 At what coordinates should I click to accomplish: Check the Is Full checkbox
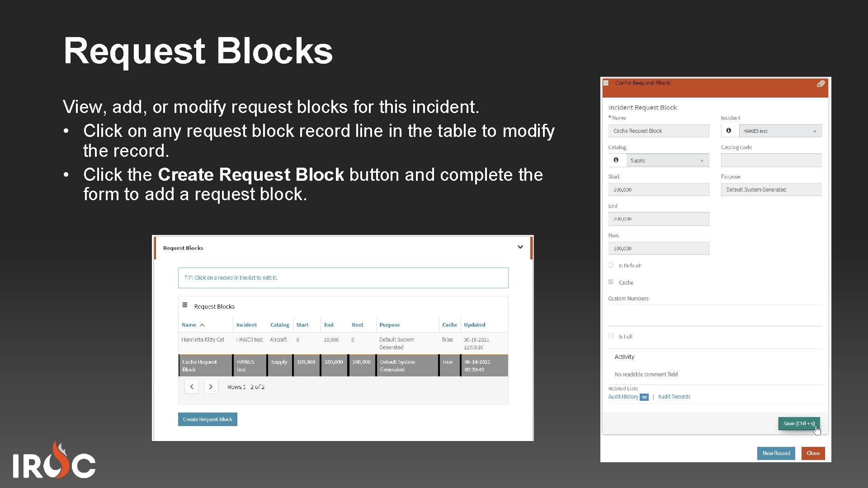(611, 336)
